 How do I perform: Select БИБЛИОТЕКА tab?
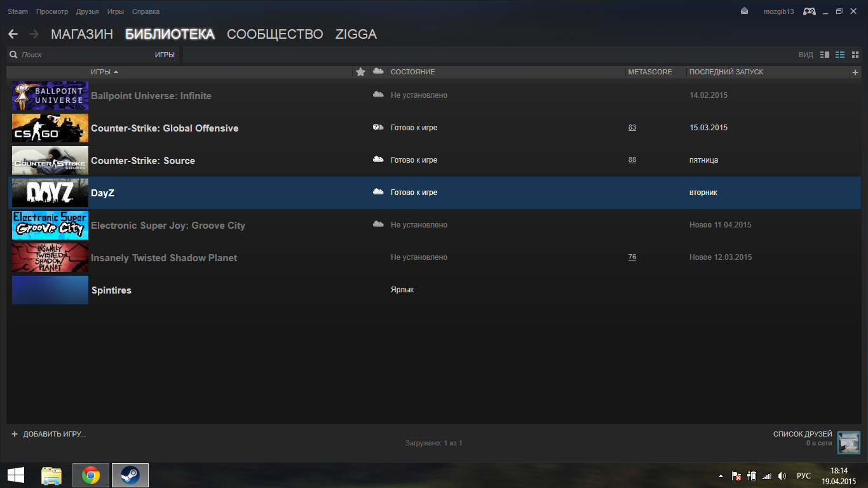tap(170, 34)
